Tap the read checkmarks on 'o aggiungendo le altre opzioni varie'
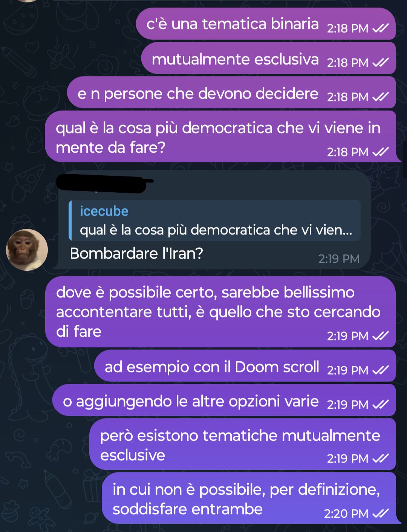 click(x=381, y=405)
